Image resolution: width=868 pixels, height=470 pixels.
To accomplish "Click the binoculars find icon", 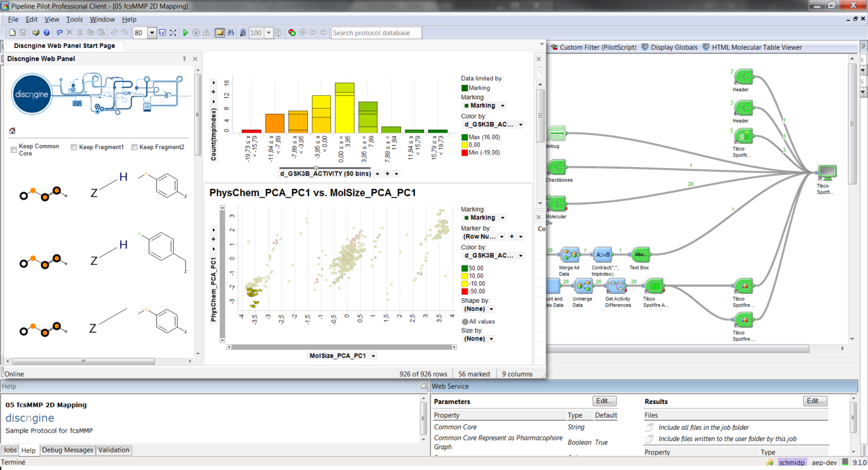I will tap(230, 33).
